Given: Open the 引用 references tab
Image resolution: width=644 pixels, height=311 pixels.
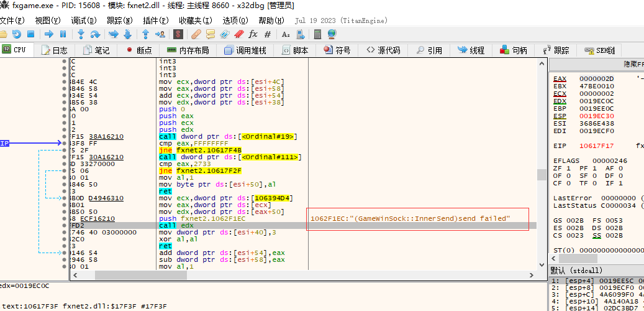Looking at the screenshot, I should pyautogui.click(x=429, y=50).
